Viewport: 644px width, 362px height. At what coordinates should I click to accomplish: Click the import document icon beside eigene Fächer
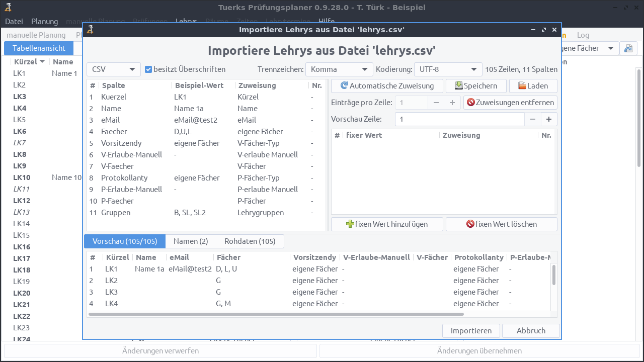pyautogui.click(x=628, y=48)
